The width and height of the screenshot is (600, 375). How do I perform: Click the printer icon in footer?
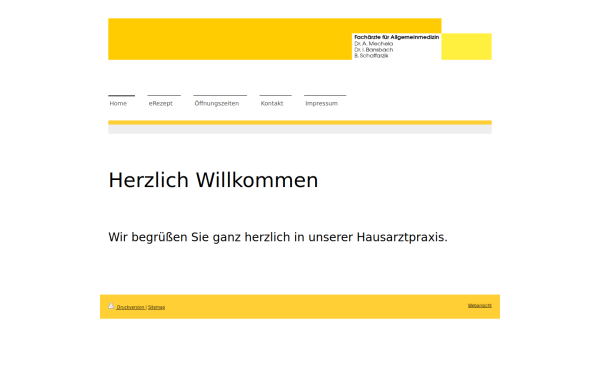[111, 306]
